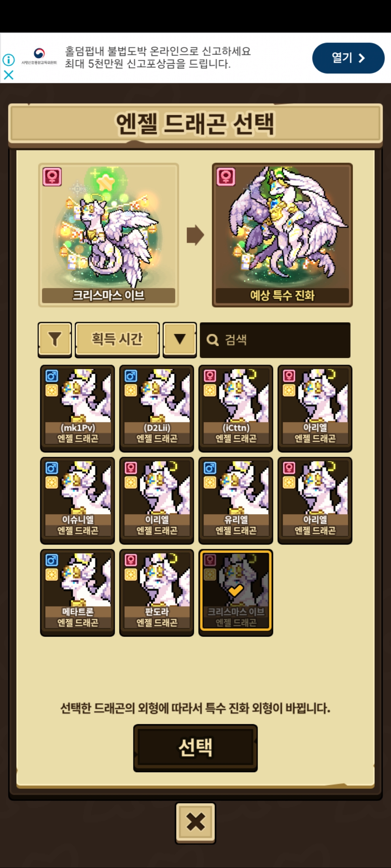391x868 pixels.
Task: Open the filter funnel icon
Action: (55, 339)
